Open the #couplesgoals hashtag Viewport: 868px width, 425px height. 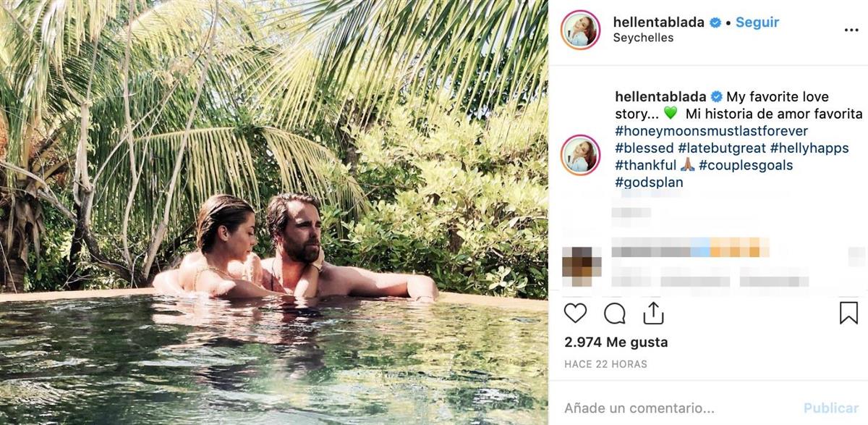click(746, 165)
